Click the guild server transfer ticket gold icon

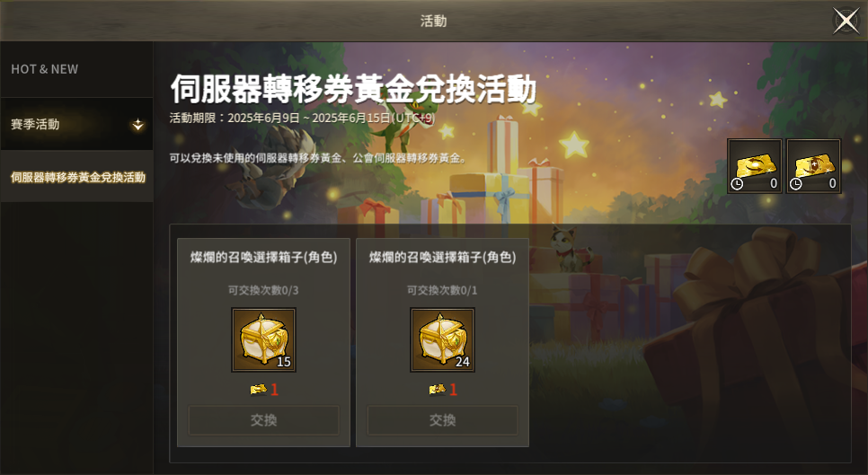coord(814,166)
